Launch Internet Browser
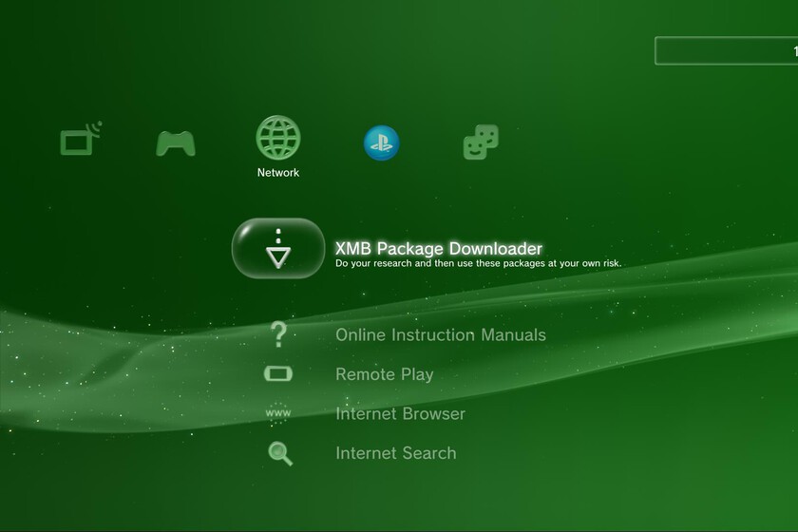The image size is (798, 532). coord(401,414)
